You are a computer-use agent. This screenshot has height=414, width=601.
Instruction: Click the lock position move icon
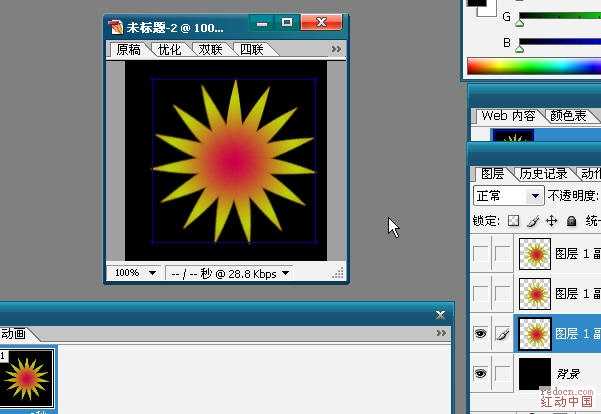pyautogui.click(x=551, y=220)
